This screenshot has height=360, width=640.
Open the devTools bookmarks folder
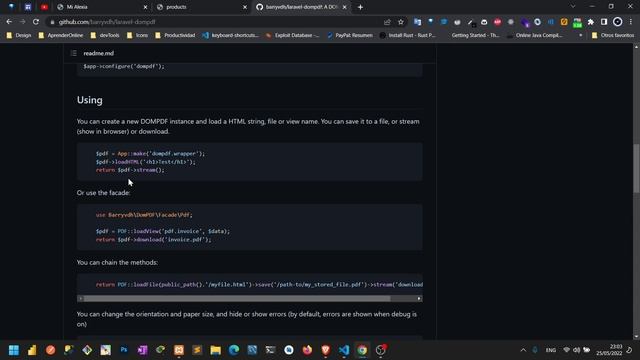click(x=105, y=36)
